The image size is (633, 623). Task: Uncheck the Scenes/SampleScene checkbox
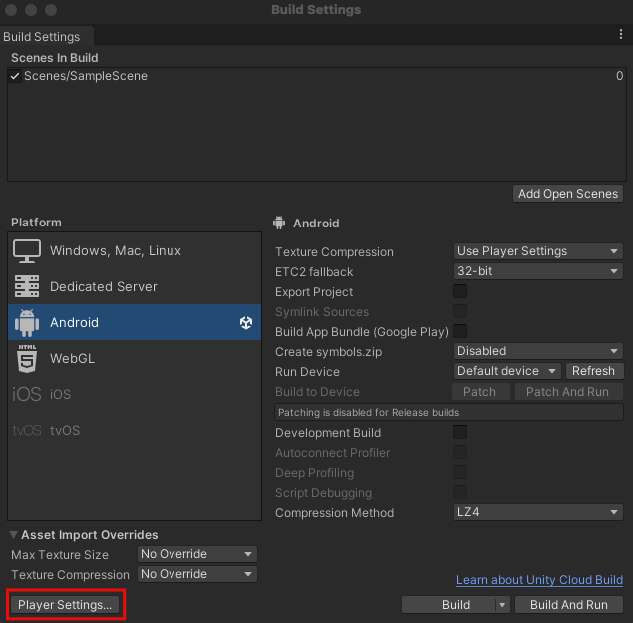click(x=15, y=76)
